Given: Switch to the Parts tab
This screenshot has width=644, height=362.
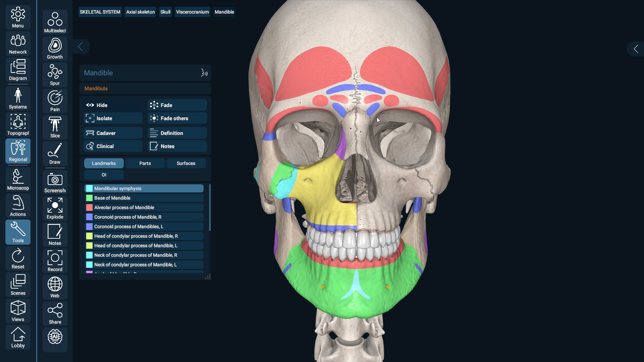Looking at the screenshot, I should tap(145, 163).
